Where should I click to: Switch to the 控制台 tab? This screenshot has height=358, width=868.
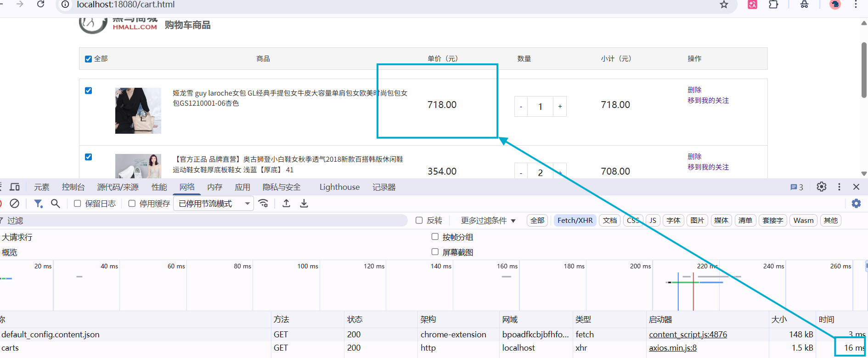click(x=73, y=187)
